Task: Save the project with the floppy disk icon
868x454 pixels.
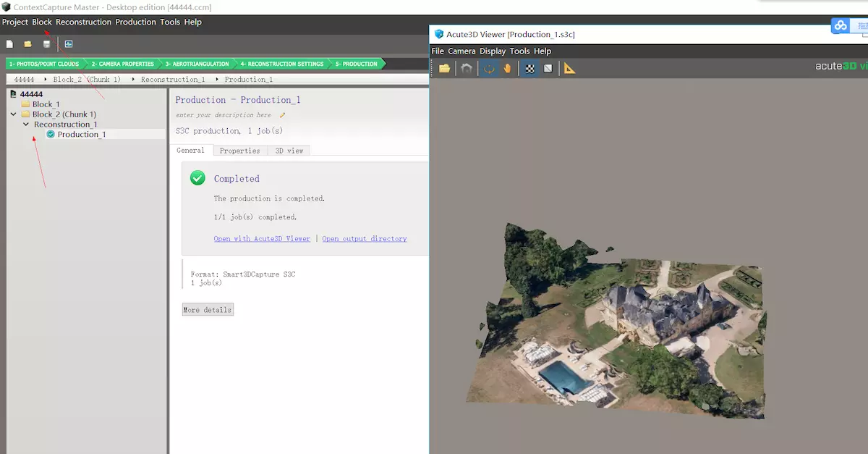Action: coord(47,44)
